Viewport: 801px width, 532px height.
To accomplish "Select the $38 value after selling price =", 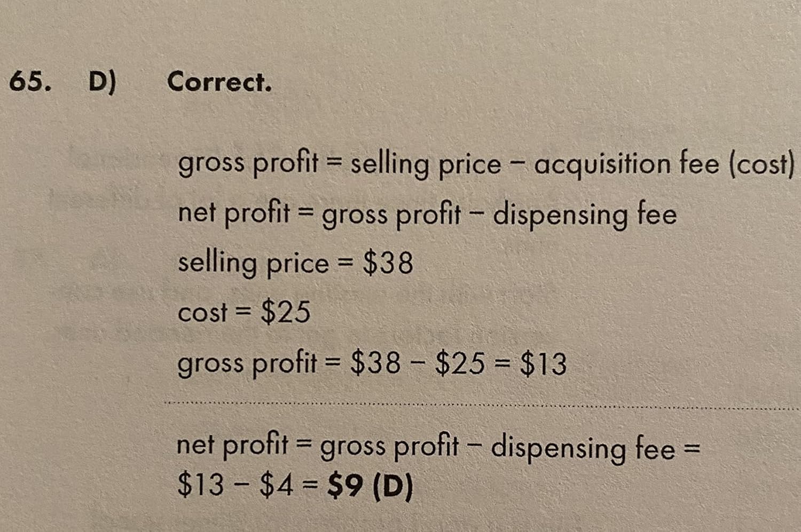I will tap(388, 263).
